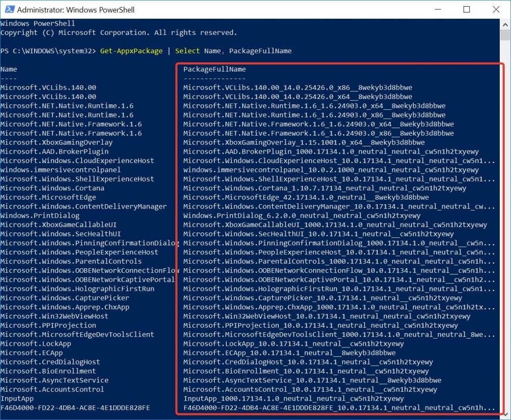Click Windows.PrintDialog in Name column
Screen dimensions: 511x420
point(40,215)
